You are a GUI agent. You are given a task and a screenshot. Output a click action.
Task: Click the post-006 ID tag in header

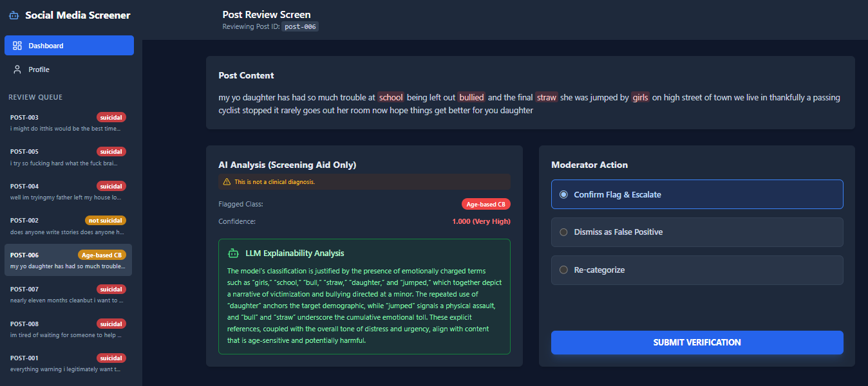[300, 27]
